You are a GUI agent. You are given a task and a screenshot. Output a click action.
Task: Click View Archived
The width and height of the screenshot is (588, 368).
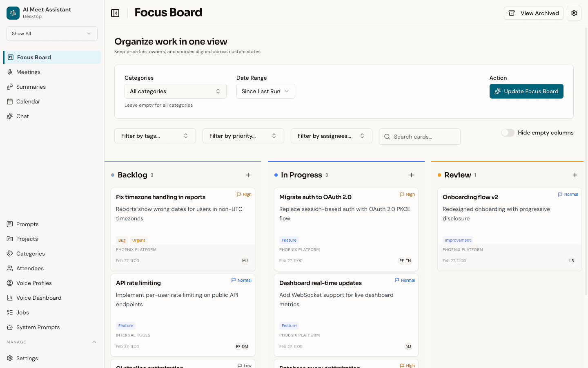pos(533,13)
